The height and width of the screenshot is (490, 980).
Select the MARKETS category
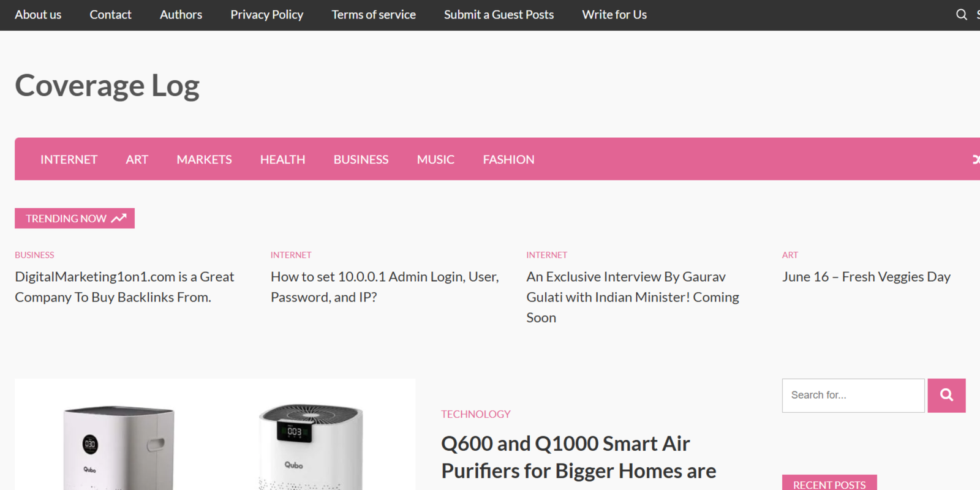pos(204,159)
